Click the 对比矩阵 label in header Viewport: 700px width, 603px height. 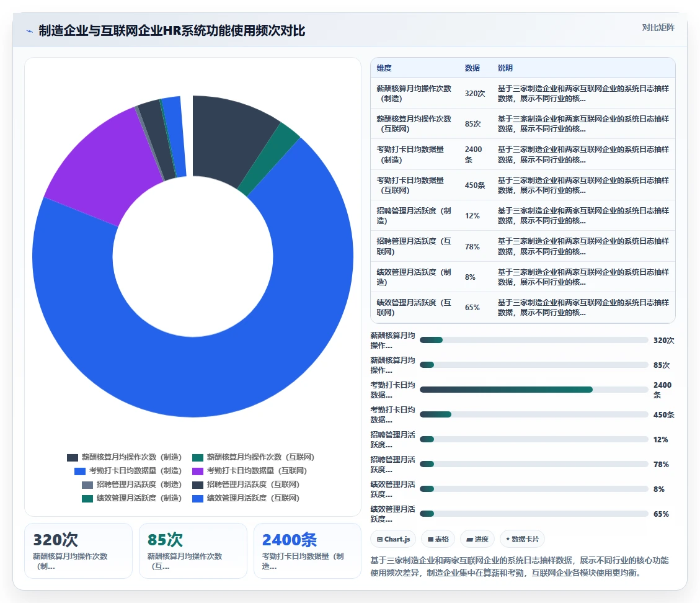point(658,28)
